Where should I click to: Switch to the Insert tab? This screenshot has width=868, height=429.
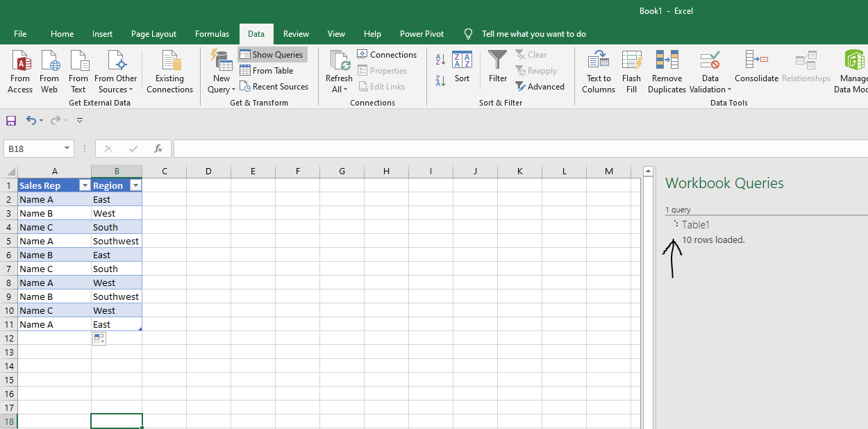(x=102, y=34)
